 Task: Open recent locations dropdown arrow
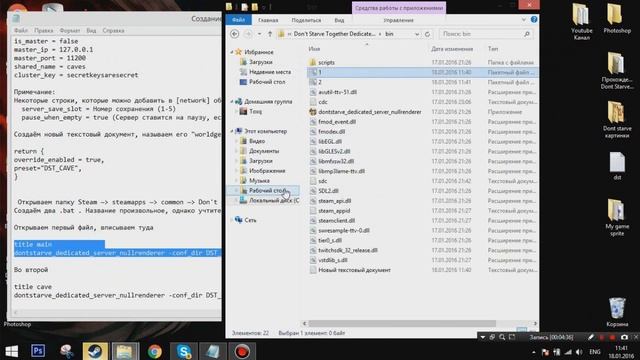(x=259, y=34)
